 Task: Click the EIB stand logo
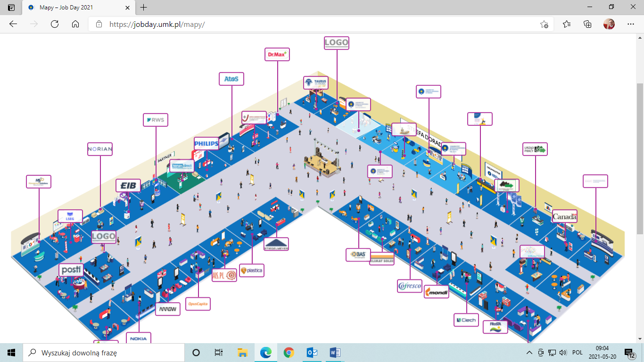pos(128,186)
